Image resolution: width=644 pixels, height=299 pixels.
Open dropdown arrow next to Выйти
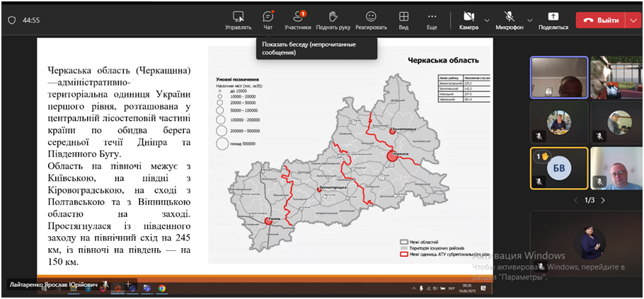(633, 20)
